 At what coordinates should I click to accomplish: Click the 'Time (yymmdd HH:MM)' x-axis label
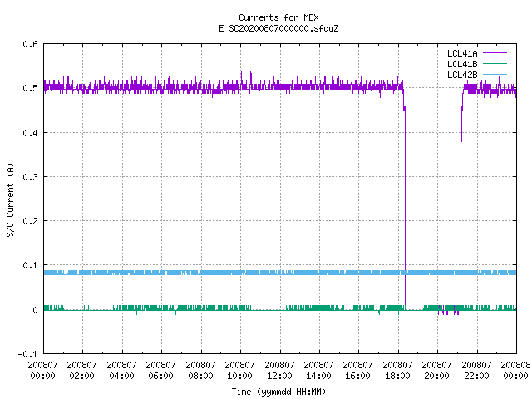click(278, 392)
